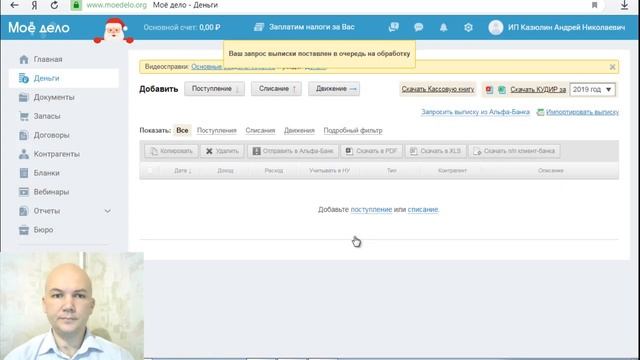Image resolution: width=640 pixels, height=360 pixels.
Task: Filter by Движения
Action: 299,130
